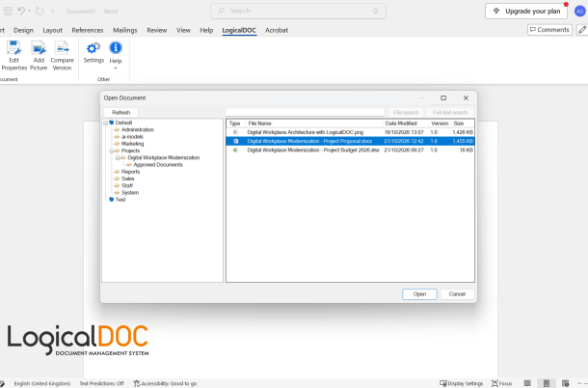
Task: Switch to Read Mode view icon
Action: [x=527, y=383]
